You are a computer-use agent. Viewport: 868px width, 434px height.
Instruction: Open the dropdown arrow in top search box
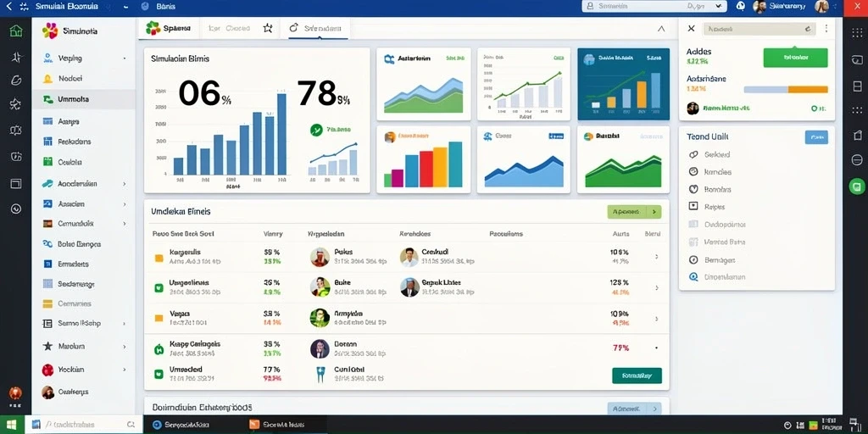click(x=719, y=6)
